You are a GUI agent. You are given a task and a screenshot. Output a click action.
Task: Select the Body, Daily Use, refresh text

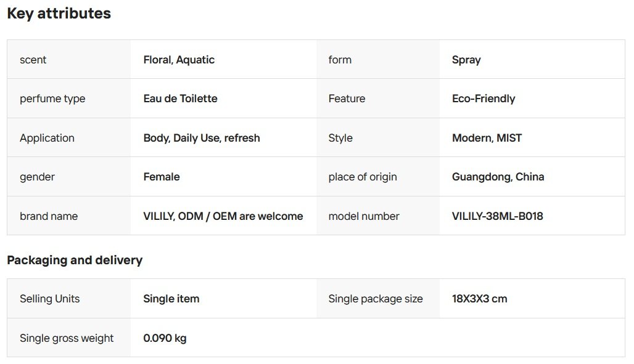tap(202, 138)
